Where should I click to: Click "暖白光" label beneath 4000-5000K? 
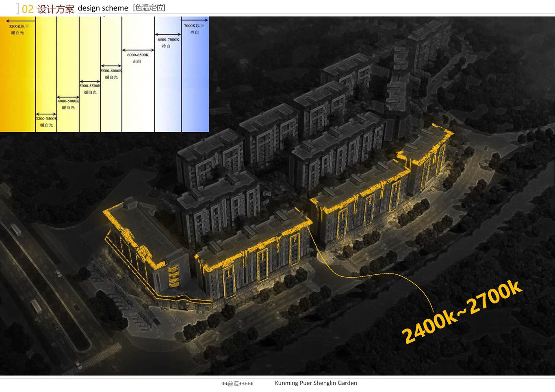pyautogui.click(x=68, y=108)
